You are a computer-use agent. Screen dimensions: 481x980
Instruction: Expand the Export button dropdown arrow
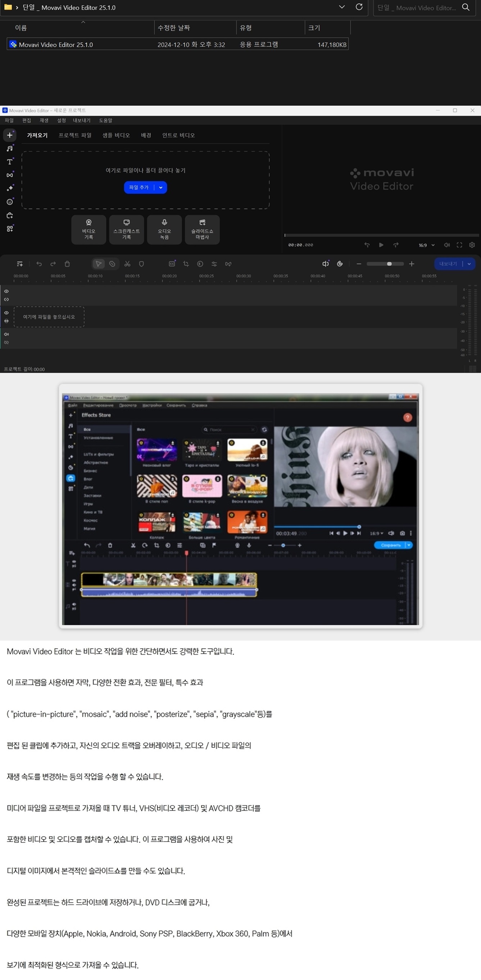469,264
